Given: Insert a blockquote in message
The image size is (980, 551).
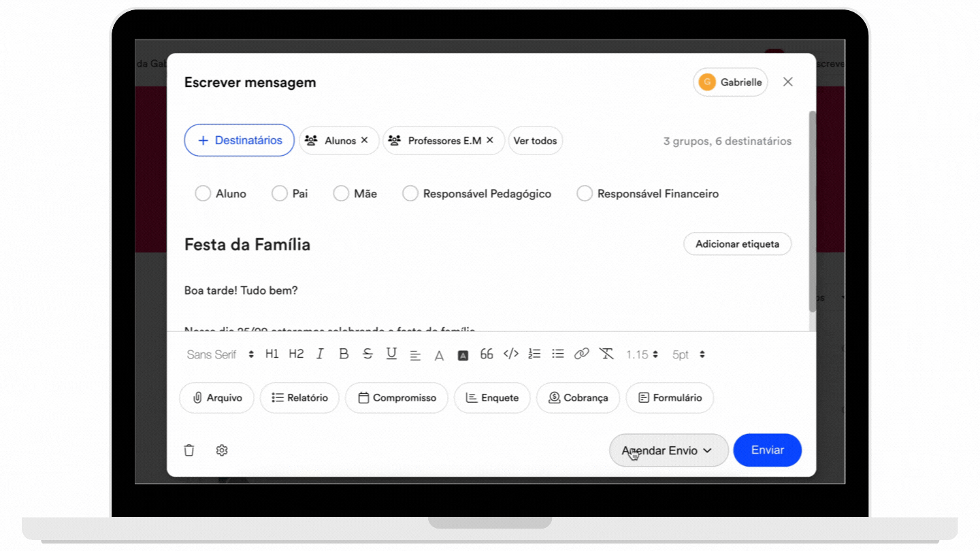Looking at the screenshot, I should (x=487, y=354).
